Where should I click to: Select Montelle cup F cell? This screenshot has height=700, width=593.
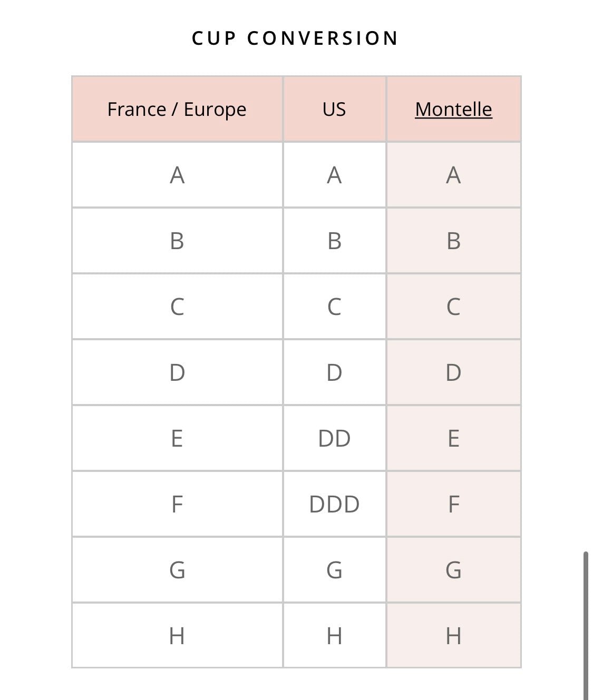(x=453, y=504)
